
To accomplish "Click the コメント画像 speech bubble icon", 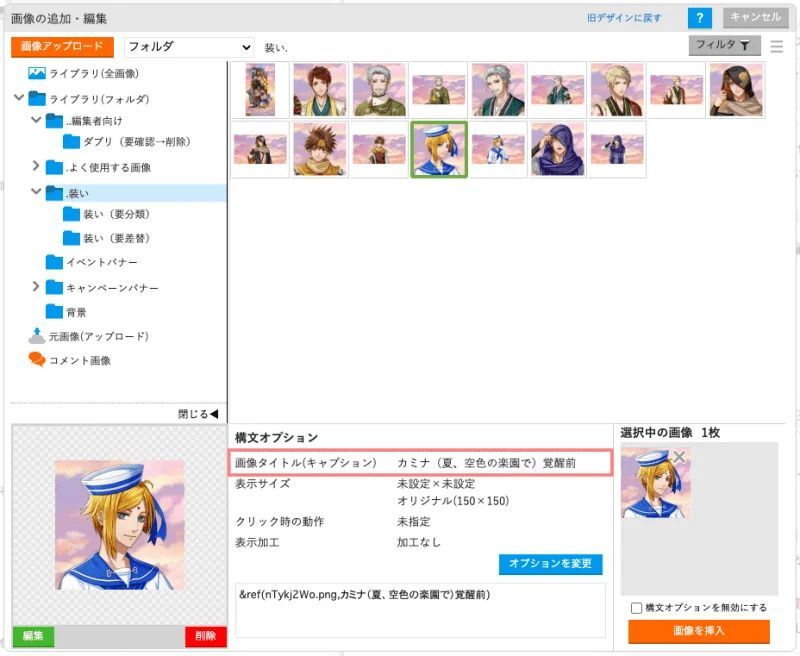I will click(37, 360).
